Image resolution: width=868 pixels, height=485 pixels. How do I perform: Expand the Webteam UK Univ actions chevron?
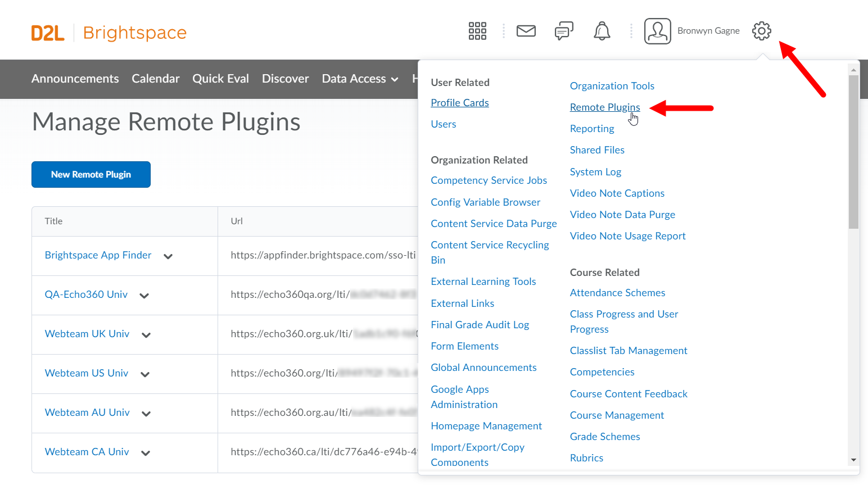(146, 335)
